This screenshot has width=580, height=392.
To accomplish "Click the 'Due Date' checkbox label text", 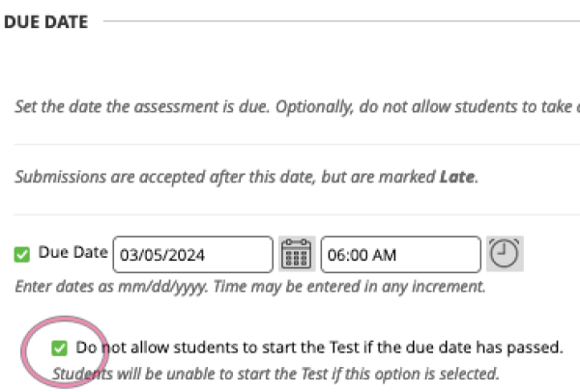I will coord(72,252).
